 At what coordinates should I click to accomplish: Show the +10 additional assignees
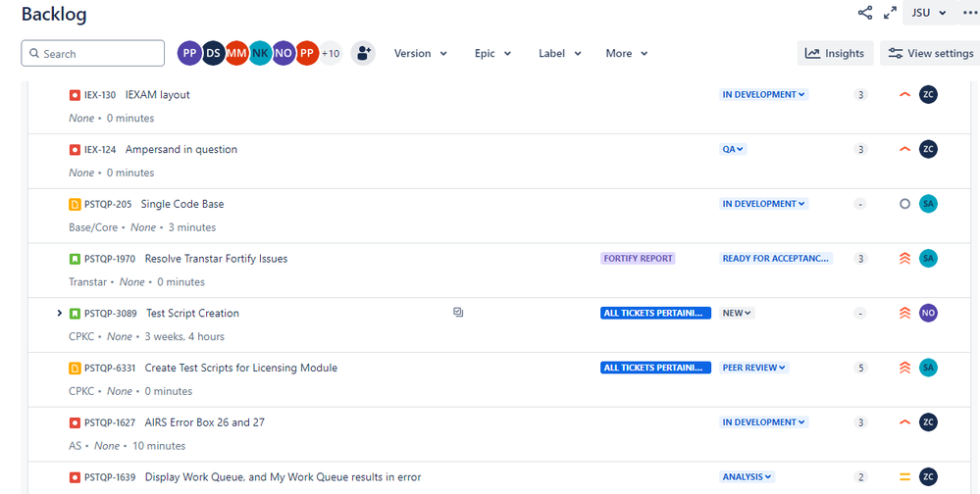click(331, 53)
